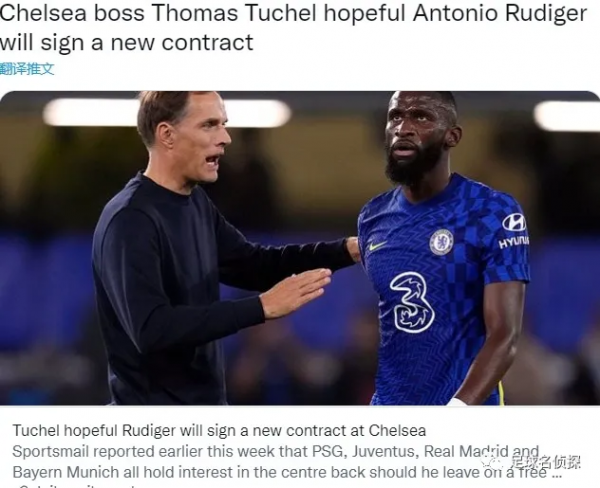Click the Sportsmail description text in the card
This screenshot has width=600, height=488.
(276, 462)
